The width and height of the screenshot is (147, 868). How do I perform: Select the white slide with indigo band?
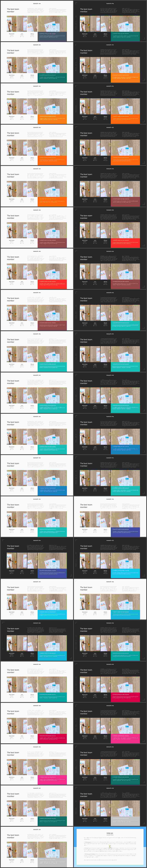110,517
